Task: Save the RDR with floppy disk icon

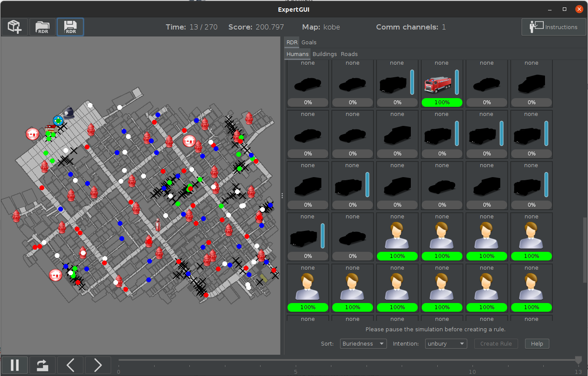Action: tap(70, 27)
